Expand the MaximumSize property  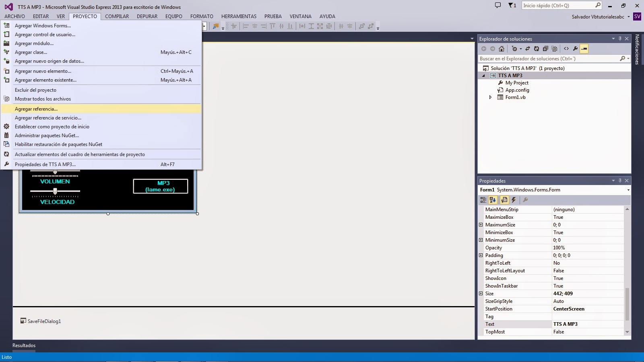click(481, 224)
